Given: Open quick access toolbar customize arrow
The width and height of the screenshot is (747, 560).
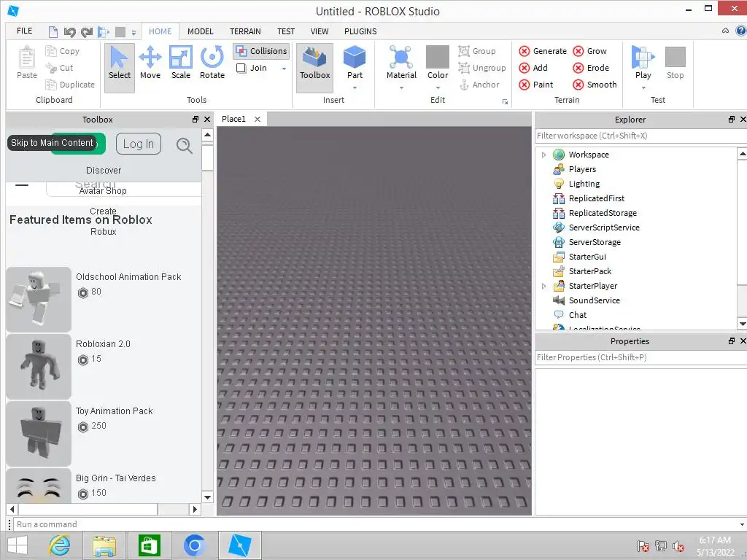Looking at the screenshot, I should pos(134,33).
